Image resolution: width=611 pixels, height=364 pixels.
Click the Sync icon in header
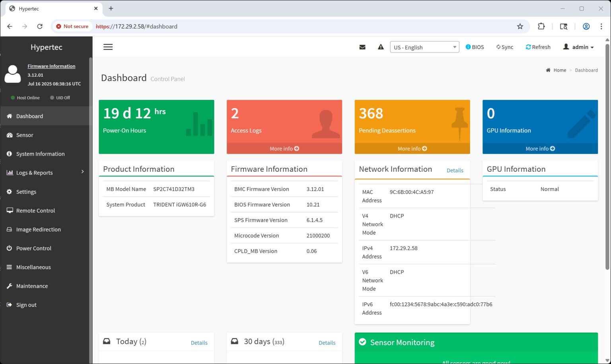tap(498, 47)
